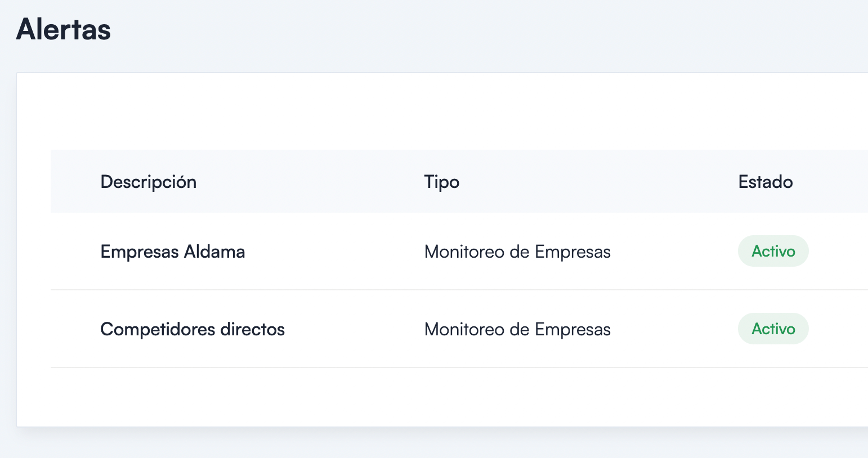The image size is (868, 458).
Task: Select the Monitoreo de Empresas entry for Competidores directos
Action: 517,329
